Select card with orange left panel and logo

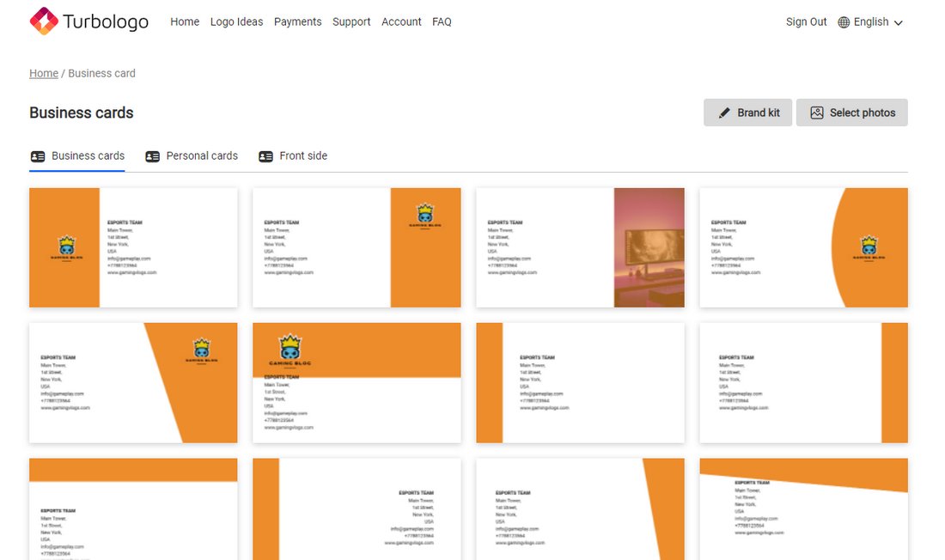[x=133, y=247]
